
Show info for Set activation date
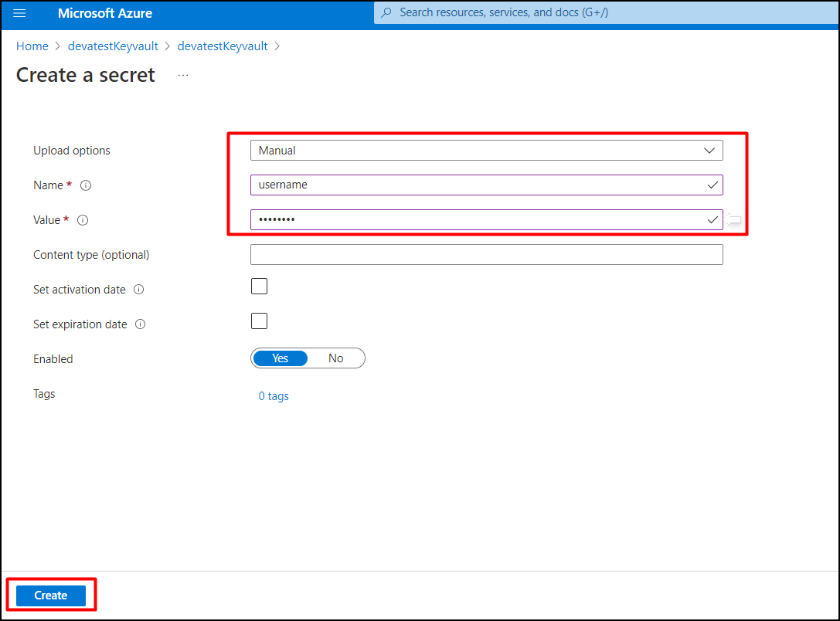point(139,290)
